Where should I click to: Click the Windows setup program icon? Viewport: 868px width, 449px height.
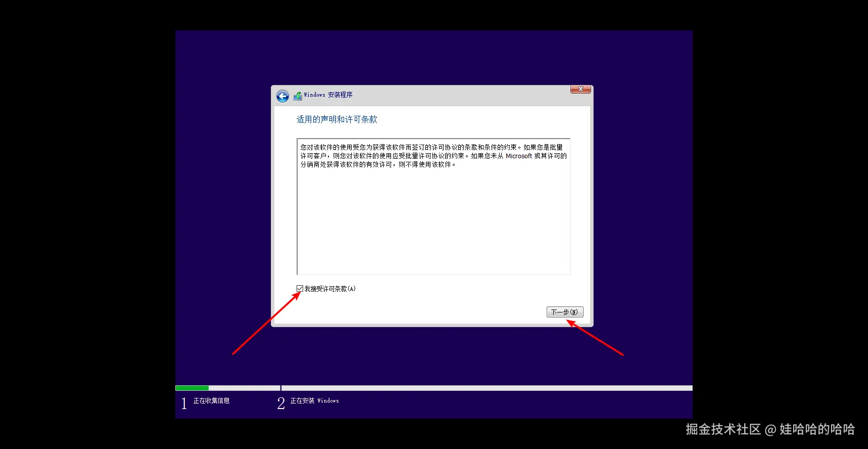click(x=298, y=96)
